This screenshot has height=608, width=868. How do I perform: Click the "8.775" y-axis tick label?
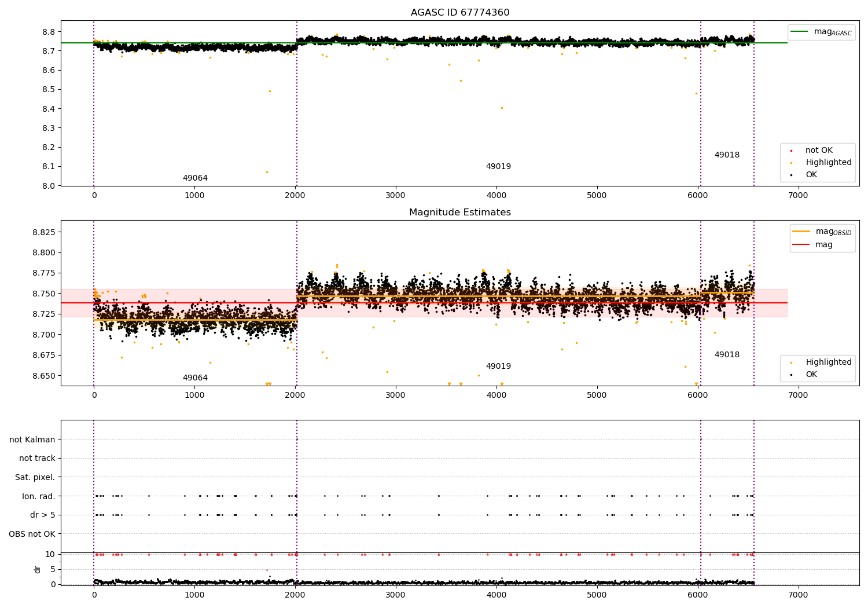(45, 273)
